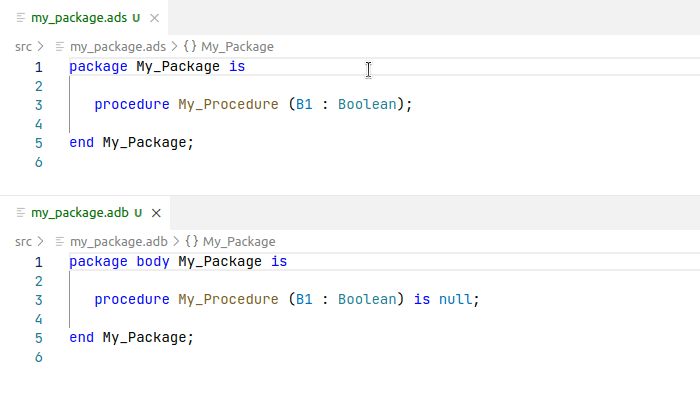Click chevron after src in bottom breadcrumb
700x400 pixels.
[41, 242]
